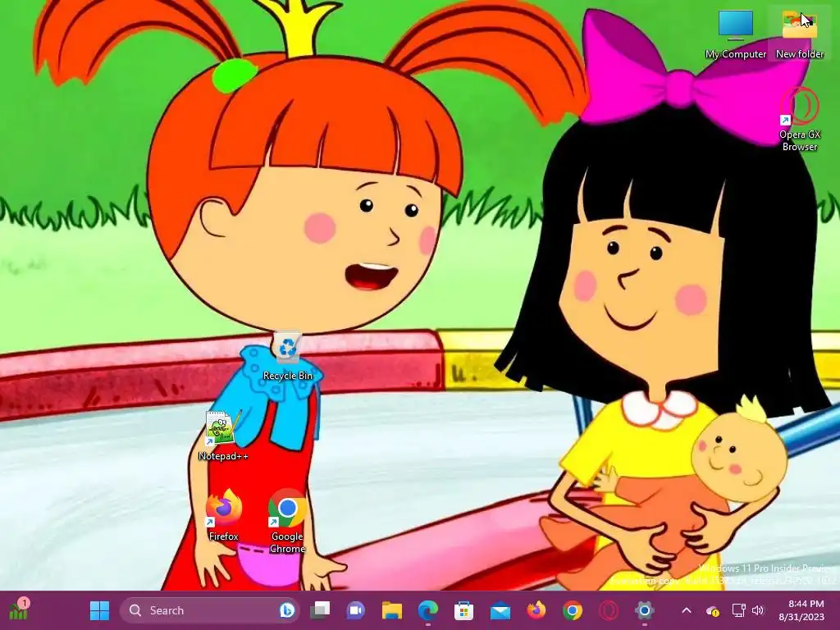Select the Firefox desktop shortcut
The image size is (840, 630).
coord(223,516)
